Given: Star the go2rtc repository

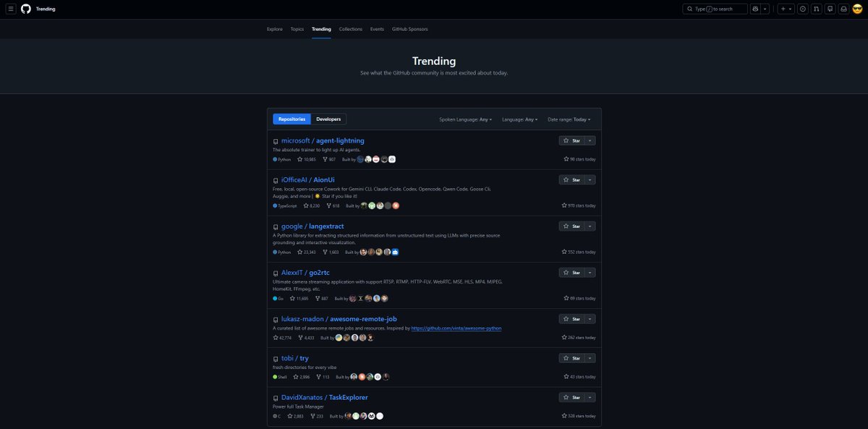Looking at the screenshot, I should click(571, 272).
